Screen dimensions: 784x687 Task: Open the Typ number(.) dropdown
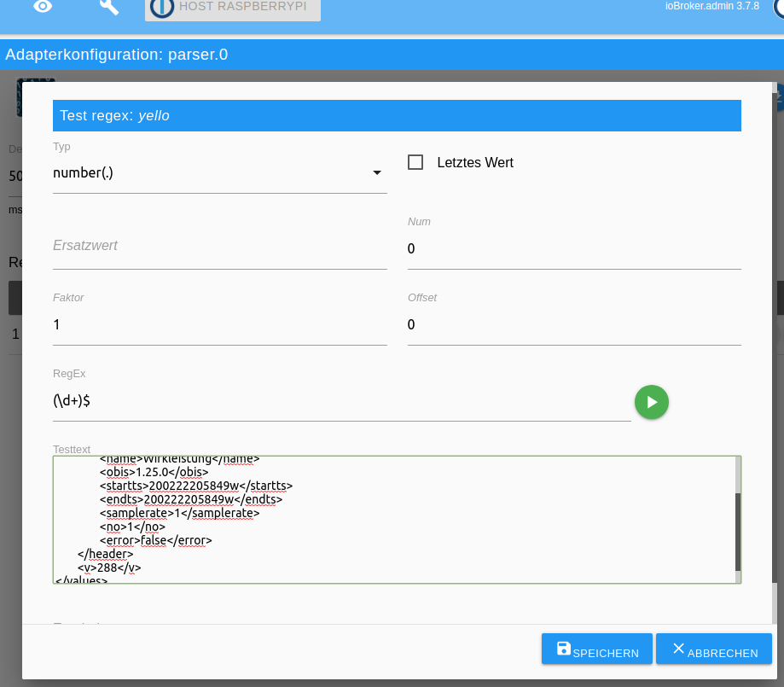219,173
